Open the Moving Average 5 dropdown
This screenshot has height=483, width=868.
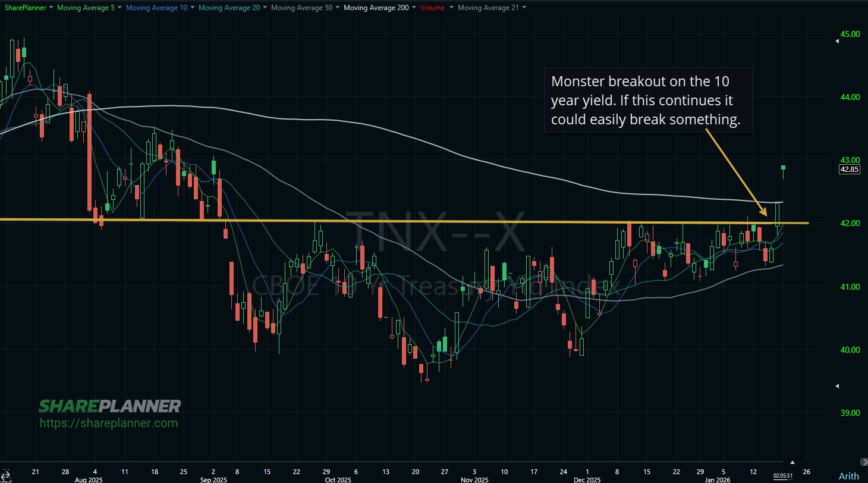coord(119,8)
